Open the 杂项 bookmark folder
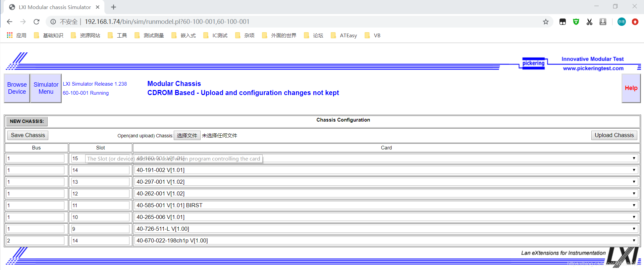The height and width of the screenshot is (270, 644). 245,35
